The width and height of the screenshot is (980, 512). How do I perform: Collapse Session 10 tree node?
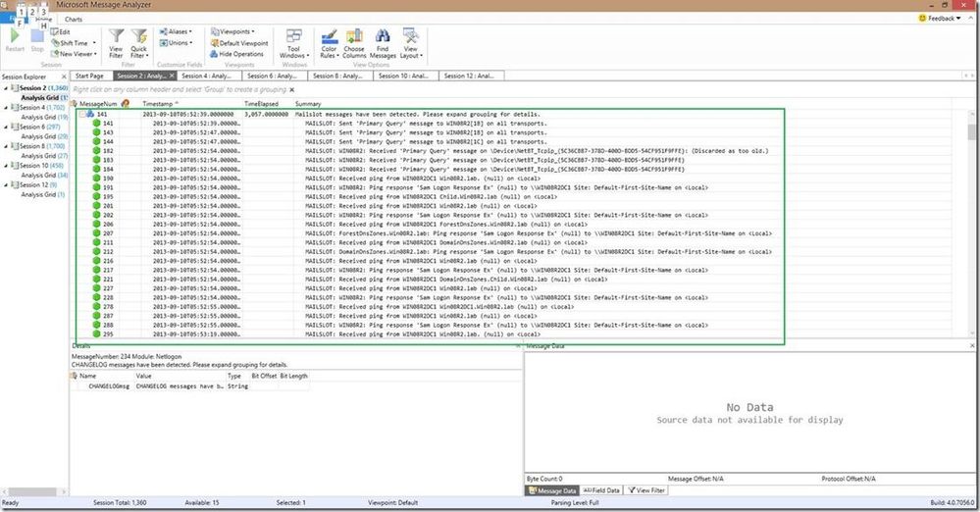point(6,166)
